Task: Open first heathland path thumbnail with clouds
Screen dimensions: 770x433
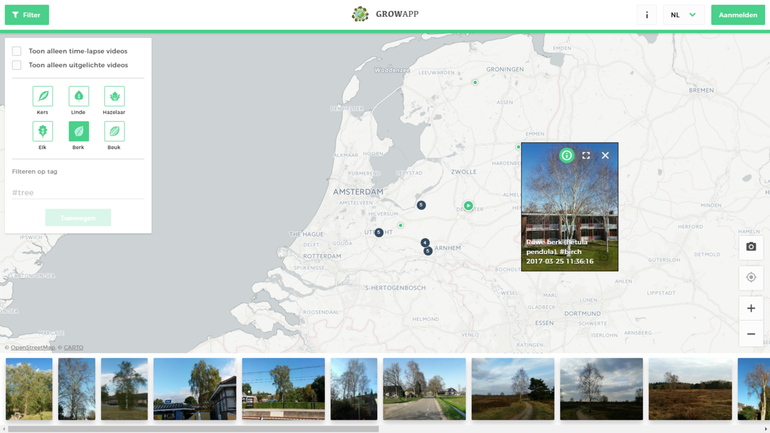Action: pos(513,389)
